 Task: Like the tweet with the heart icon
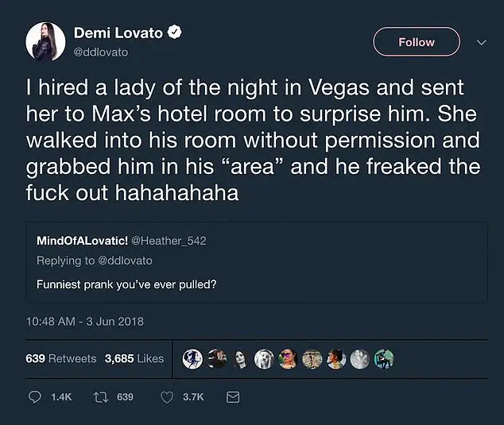[169, 396]
